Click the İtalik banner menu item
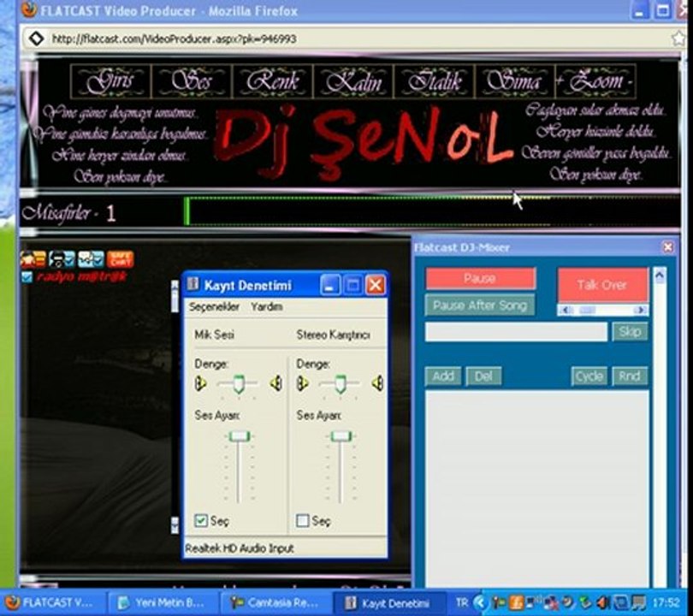 point(435,81)
